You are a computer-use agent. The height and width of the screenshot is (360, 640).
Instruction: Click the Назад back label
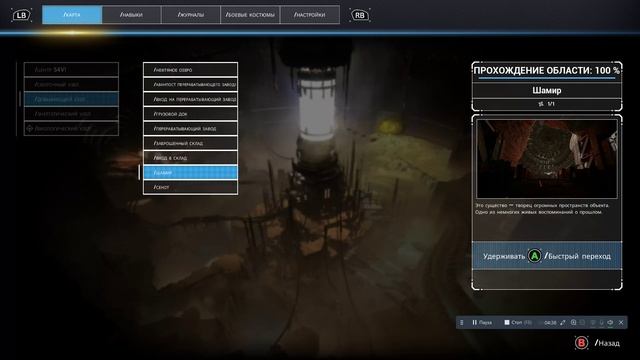pyautogui.click(x=607, y=343)
